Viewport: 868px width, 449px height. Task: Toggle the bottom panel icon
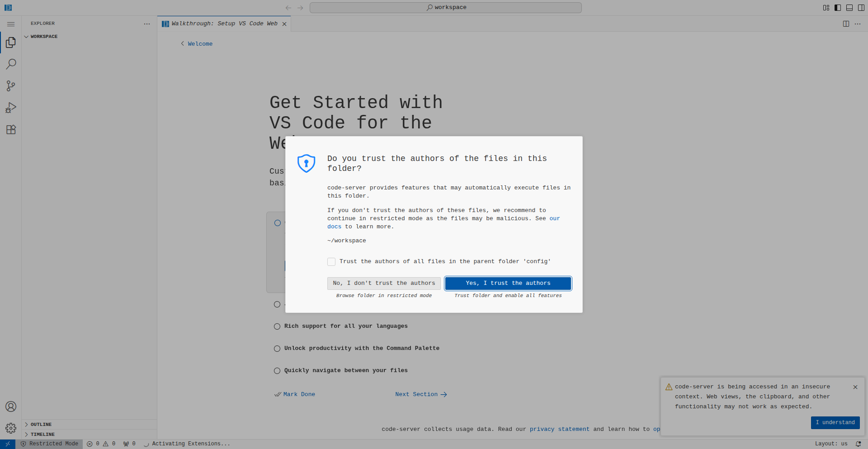849,8
